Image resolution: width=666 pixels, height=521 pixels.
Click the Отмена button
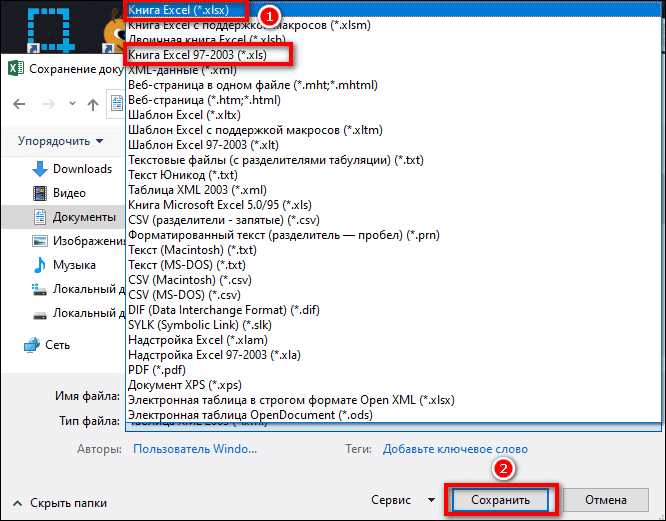click(x=606, y=500)
